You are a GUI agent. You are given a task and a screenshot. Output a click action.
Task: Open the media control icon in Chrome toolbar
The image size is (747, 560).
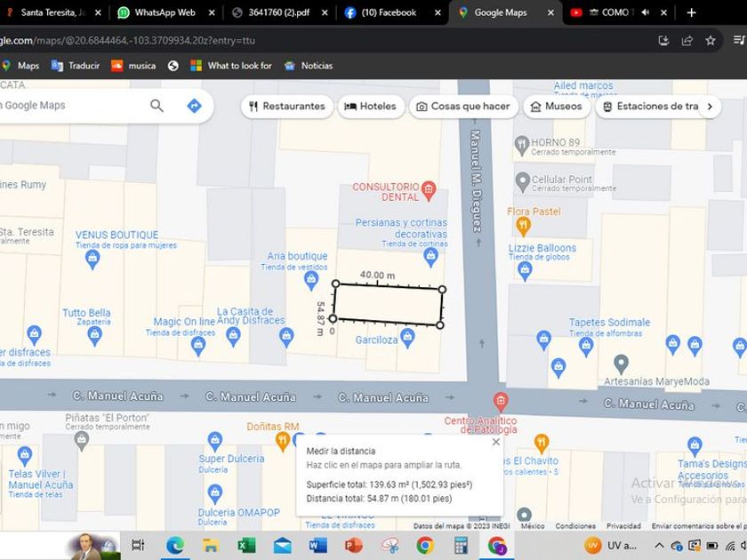[739, 40]
